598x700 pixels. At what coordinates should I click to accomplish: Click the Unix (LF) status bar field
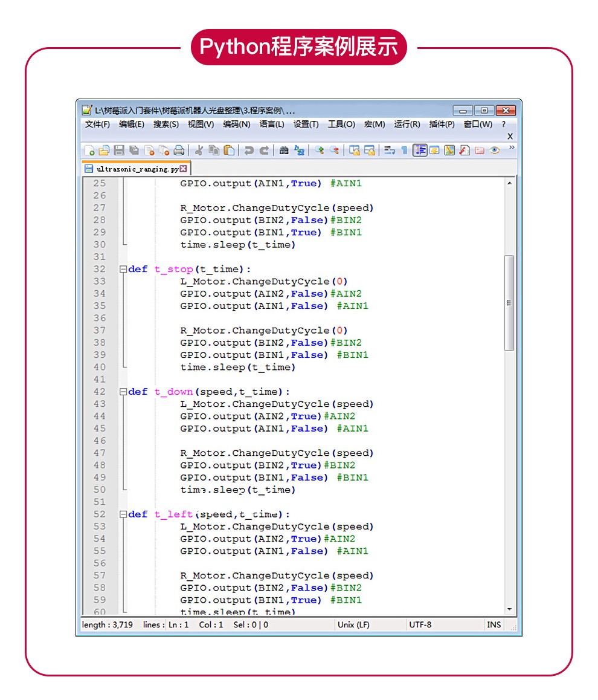coord(354,624)
